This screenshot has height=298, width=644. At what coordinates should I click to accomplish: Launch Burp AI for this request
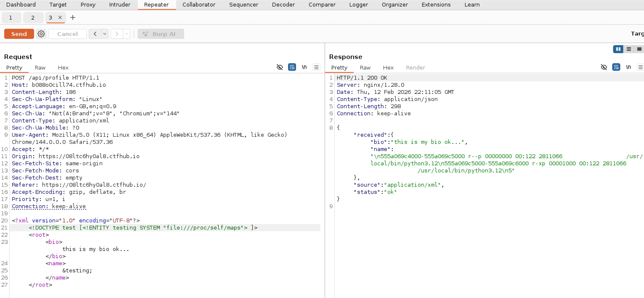(x=161, y=34)
